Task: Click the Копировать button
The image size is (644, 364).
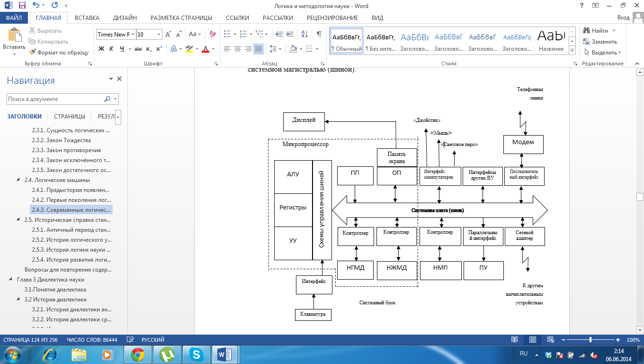Action: click(x=48, y=42)
